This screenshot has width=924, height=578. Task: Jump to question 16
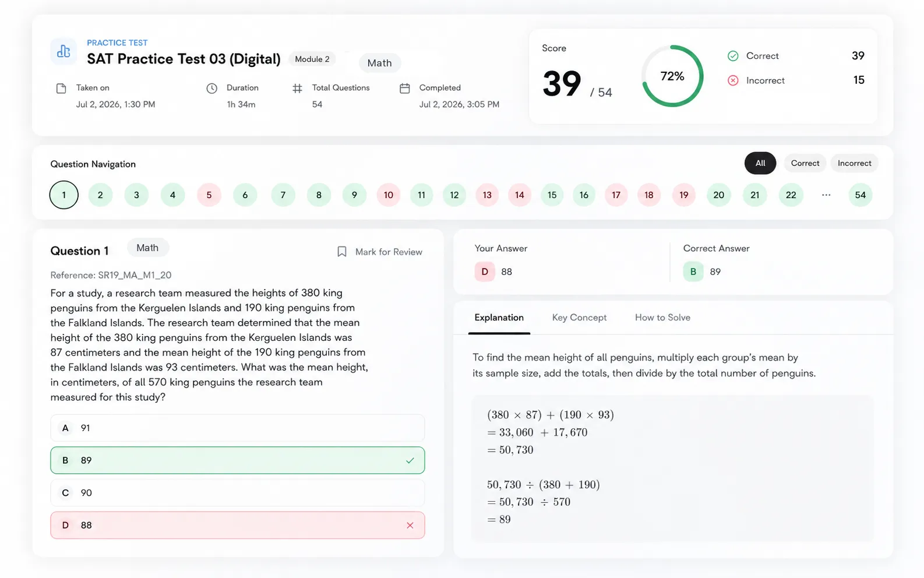pyautogui.click(x=584, y=195)
